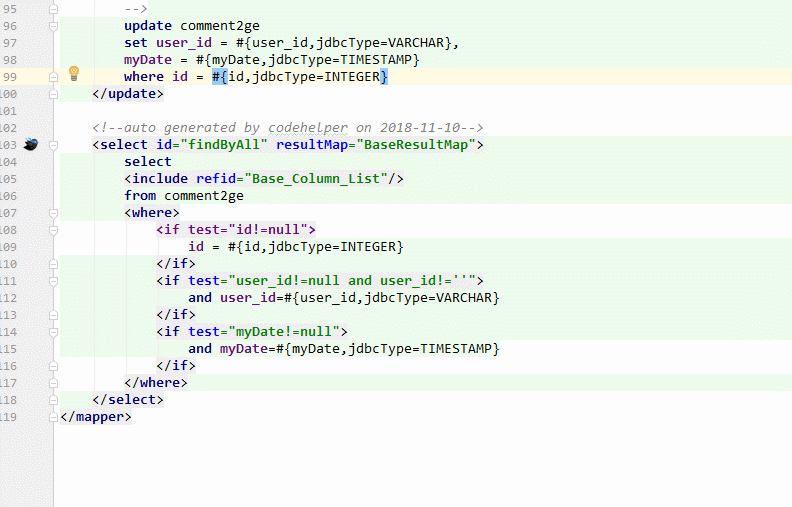The height and width of the screenshot is (507, 792).
Task: Click "jdbcType=TIMESTAMP" in the and myDate line
Action: coord(420,349)
